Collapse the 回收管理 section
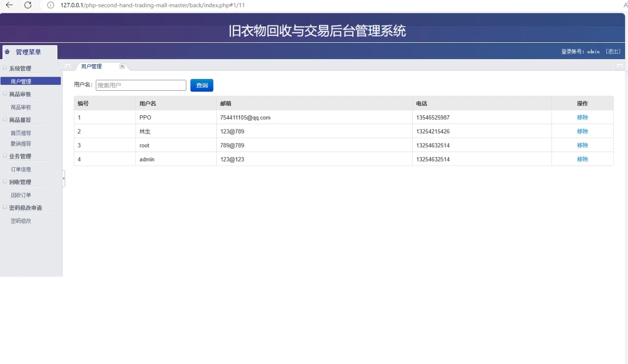The height and width of the screenshot is (364, 628). tap(5, 182)
